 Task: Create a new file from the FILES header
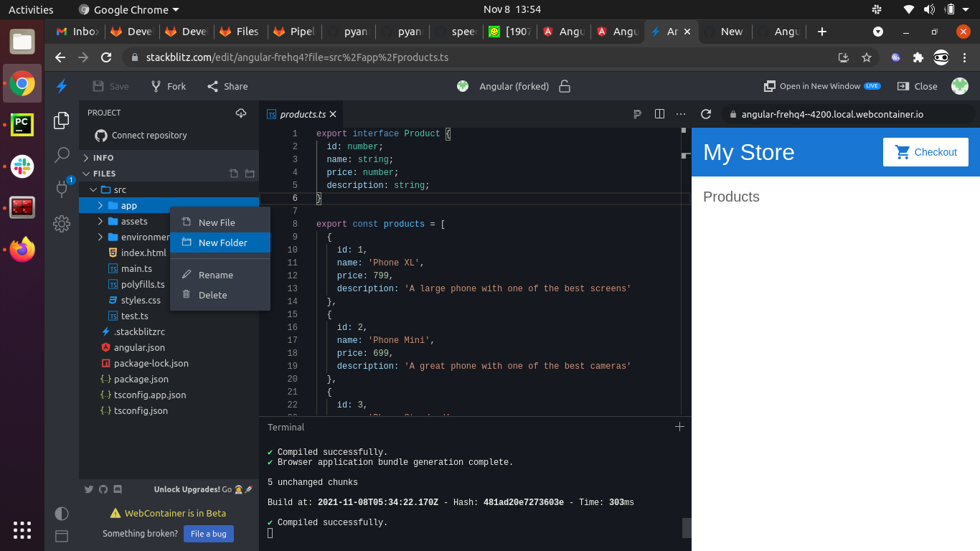233,173
